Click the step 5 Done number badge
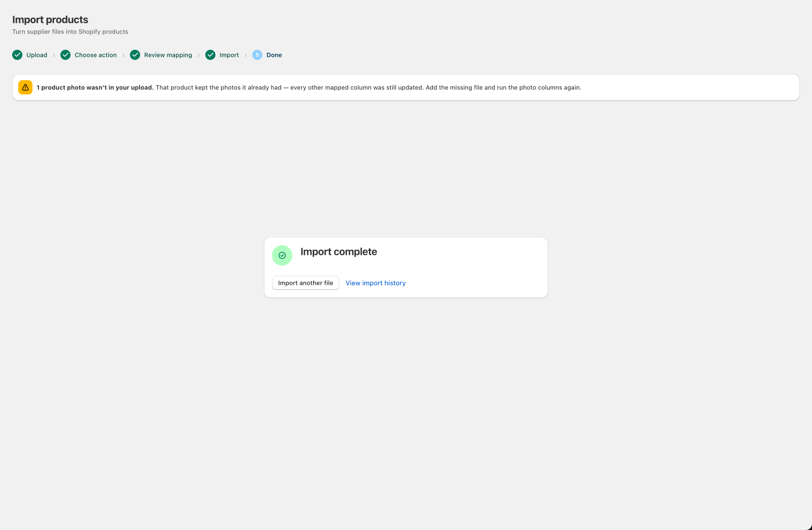 [x=257, y=55]
